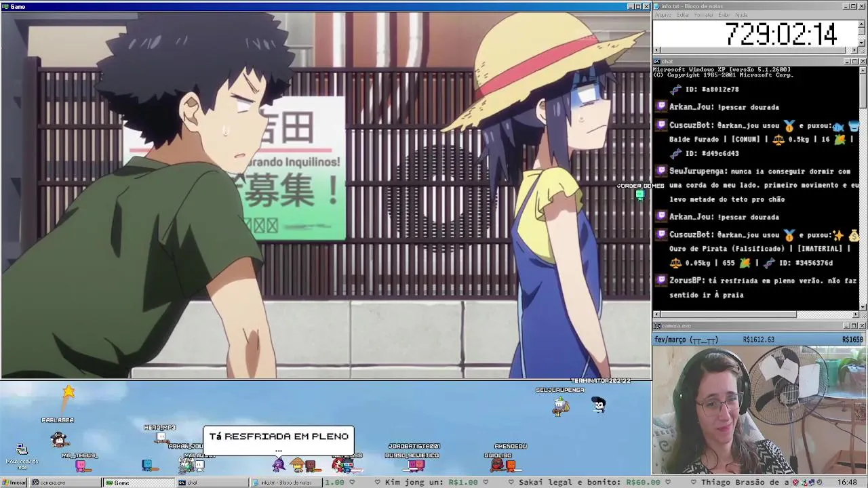The height and width of the screenshot is (488, 868).
Task: Click the notepad horizontal scrollbar left arrow
Action: 657,50
